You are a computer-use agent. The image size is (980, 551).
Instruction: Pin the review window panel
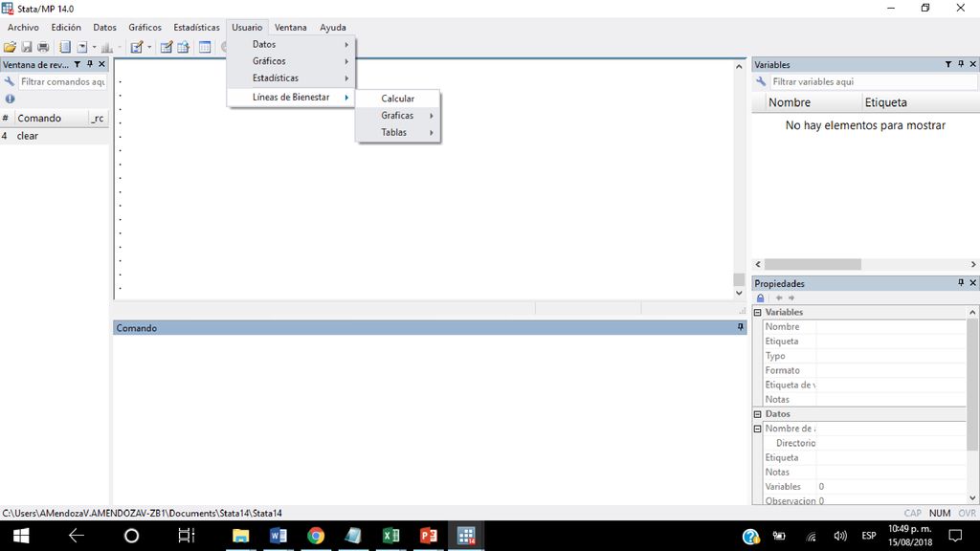[x=90, y=64]
